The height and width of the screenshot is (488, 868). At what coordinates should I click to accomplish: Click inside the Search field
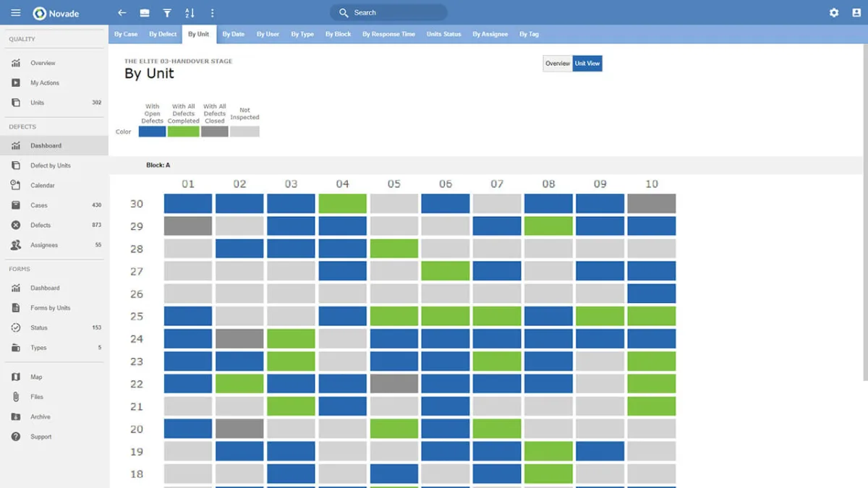(x=388, y=12)
